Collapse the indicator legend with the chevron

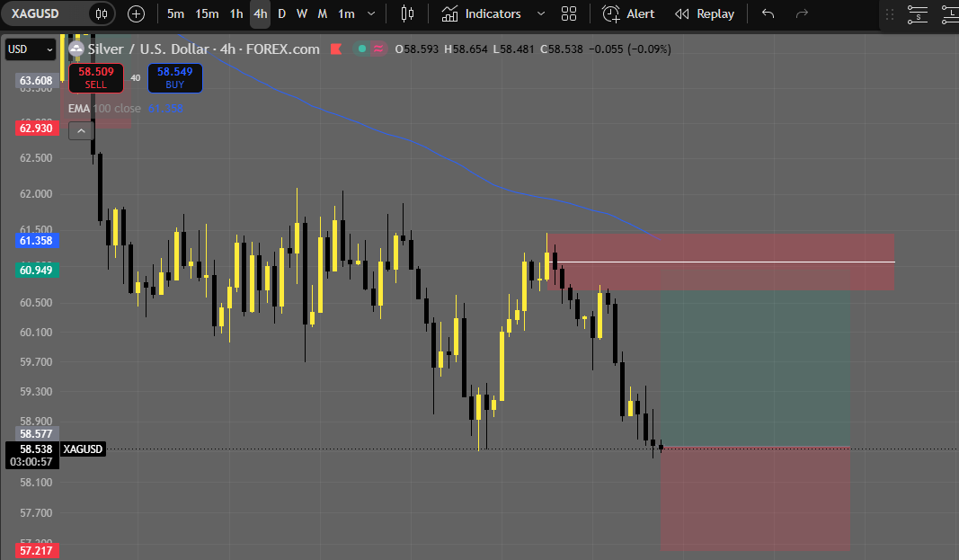point(81,130)
